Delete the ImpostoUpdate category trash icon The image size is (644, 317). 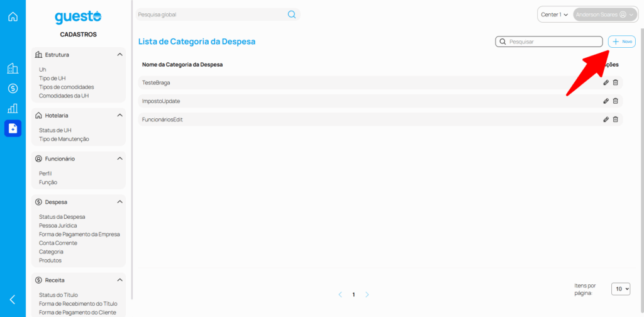pyautogui.click(x=616, y=101)
